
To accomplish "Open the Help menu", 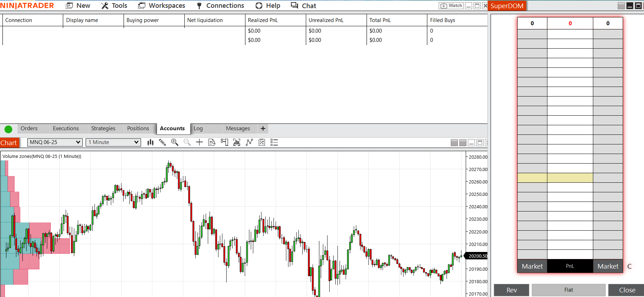I will 268,6.
